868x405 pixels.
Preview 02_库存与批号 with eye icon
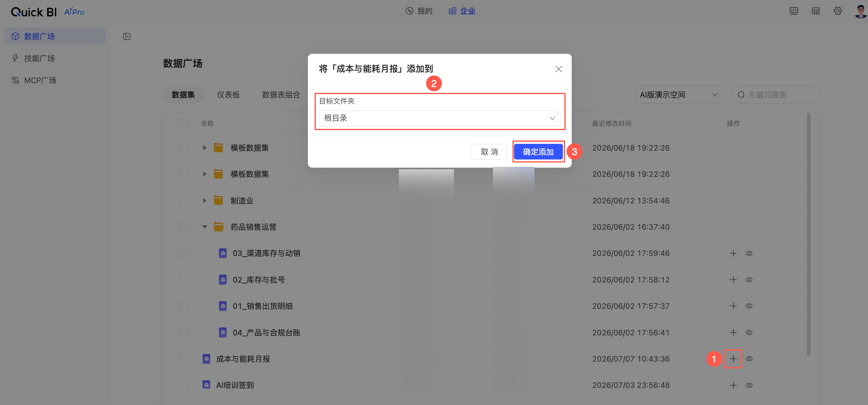tap(749, 280)
